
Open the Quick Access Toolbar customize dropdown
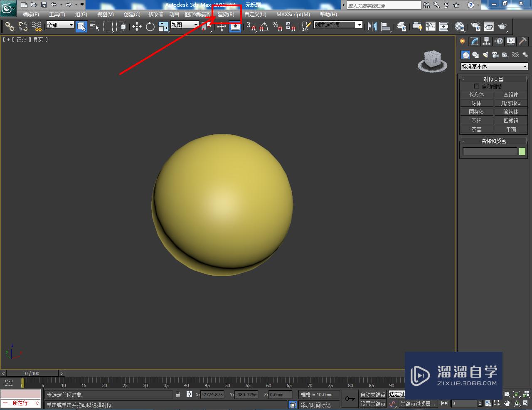(82, 5)
